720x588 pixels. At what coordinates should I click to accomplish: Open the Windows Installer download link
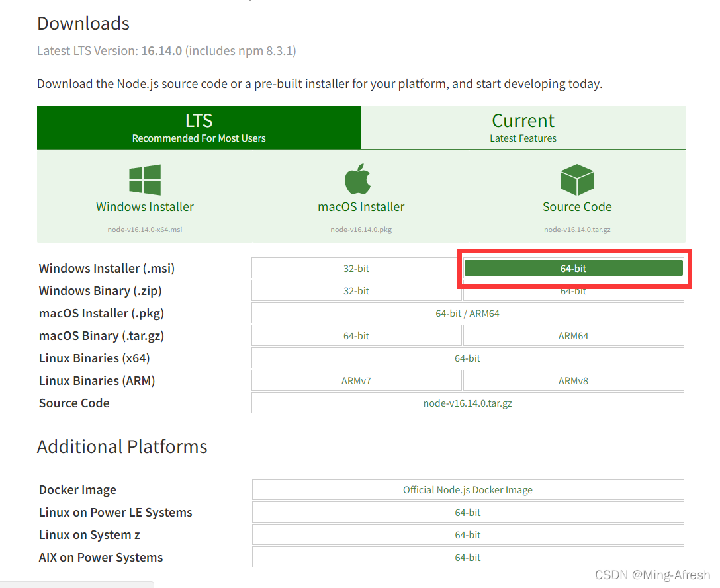point(145,206)
